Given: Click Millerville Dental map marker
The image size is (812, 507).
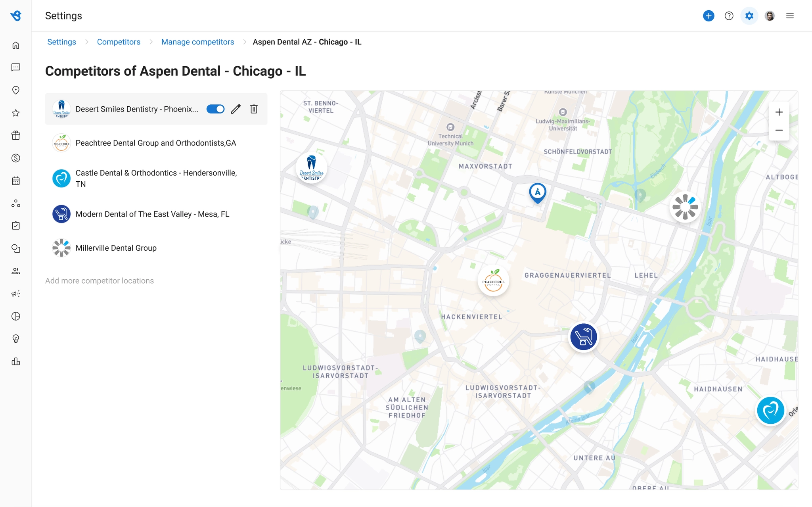Looking at the screenshot, I should click(685, 207).
